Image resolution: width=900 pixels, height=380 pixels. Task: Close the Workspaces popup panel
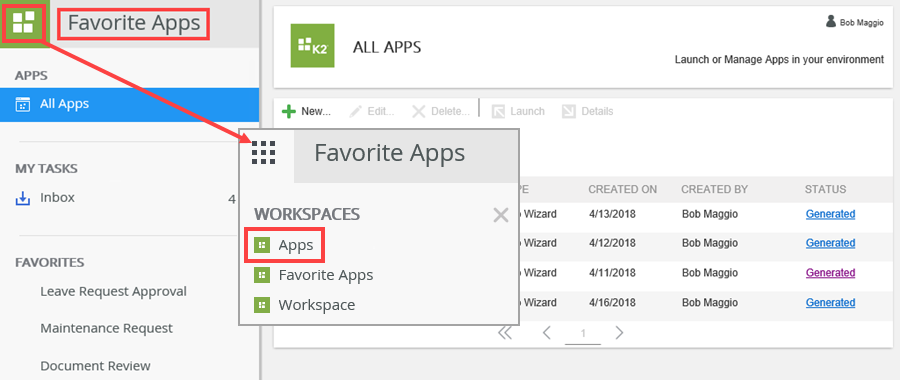click(x=501, y=215)
